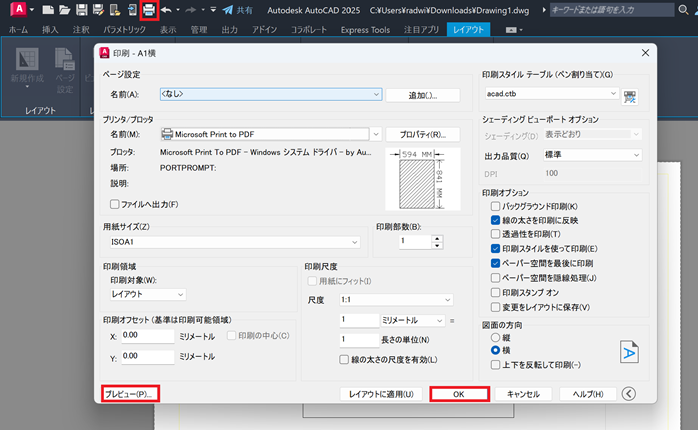Select 横 landscape orientation radio button
698x430 pixels.
point(495,350)
